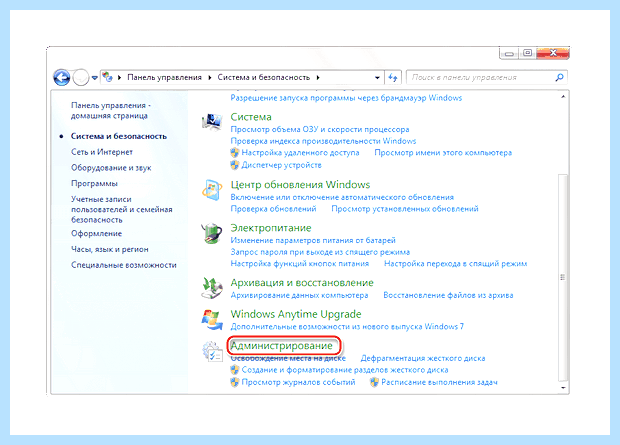Click the refresh button by address bar

pyautogui.click(x=393, y=78)
